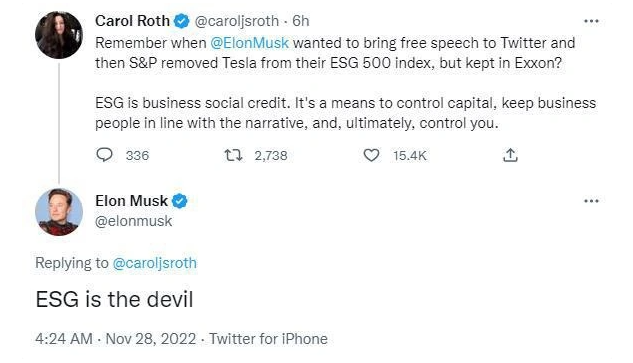Click the Elon Musk display name
Viewport: 633px width, 363px height.
[131, 201]
